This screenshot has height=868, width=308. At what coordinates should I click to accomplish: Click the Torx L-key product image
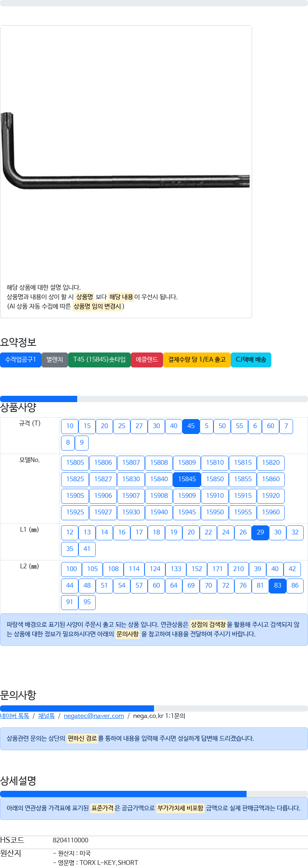click(x=126, y=150)
